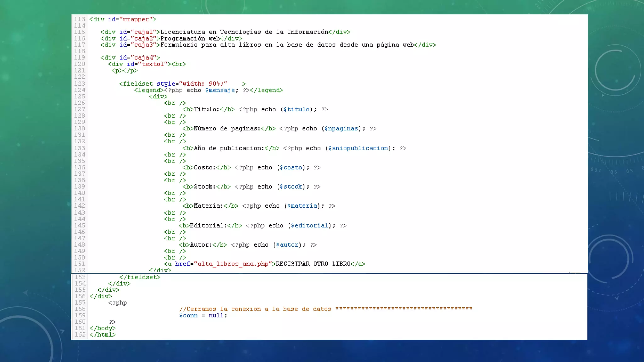The height and width of the screenshot is (362, 644).
Task: Click the "caja4" id attribute value
Action: 144,58
